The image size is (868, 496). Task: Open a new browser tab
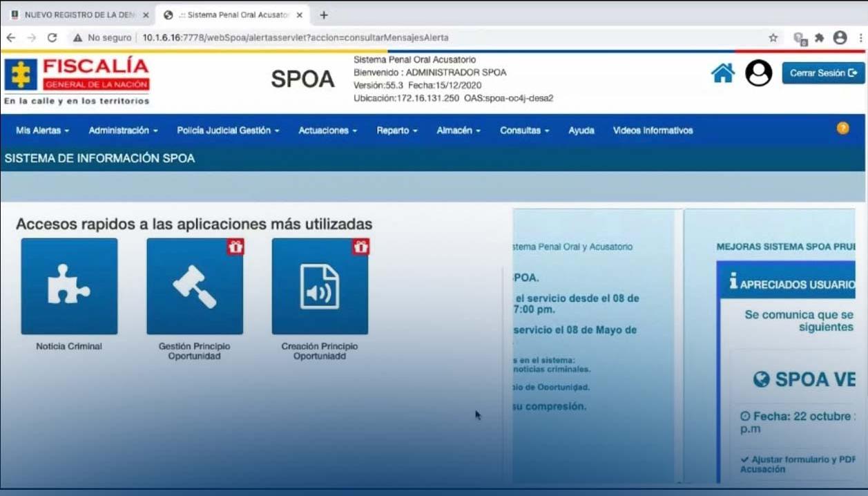point(324,15)
